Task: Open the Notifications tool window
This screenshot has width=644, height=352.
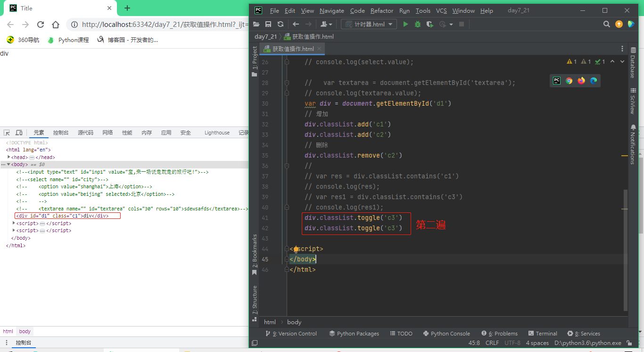Action: pos(633,144)
